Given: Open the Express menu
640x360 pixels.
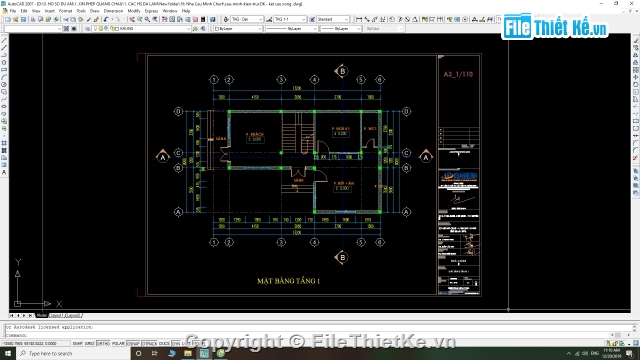Looking at the screenshot, I should 151,11.
